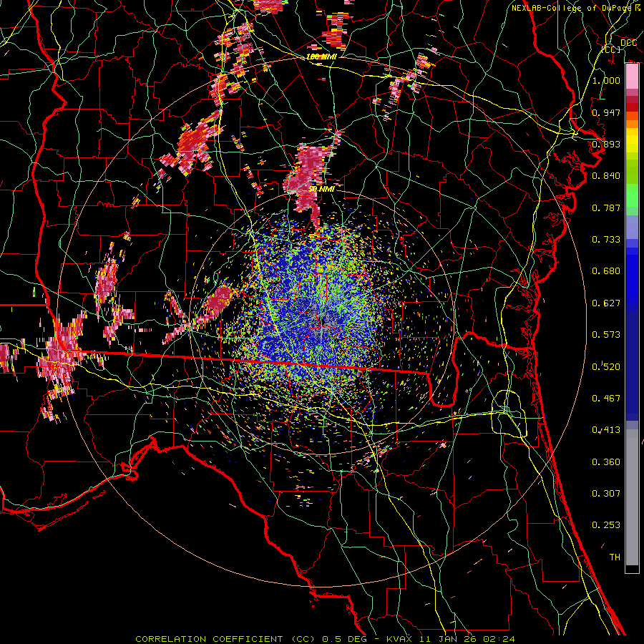Click the CORRELATION COEFFICIENT caption text

coord(209,639)
